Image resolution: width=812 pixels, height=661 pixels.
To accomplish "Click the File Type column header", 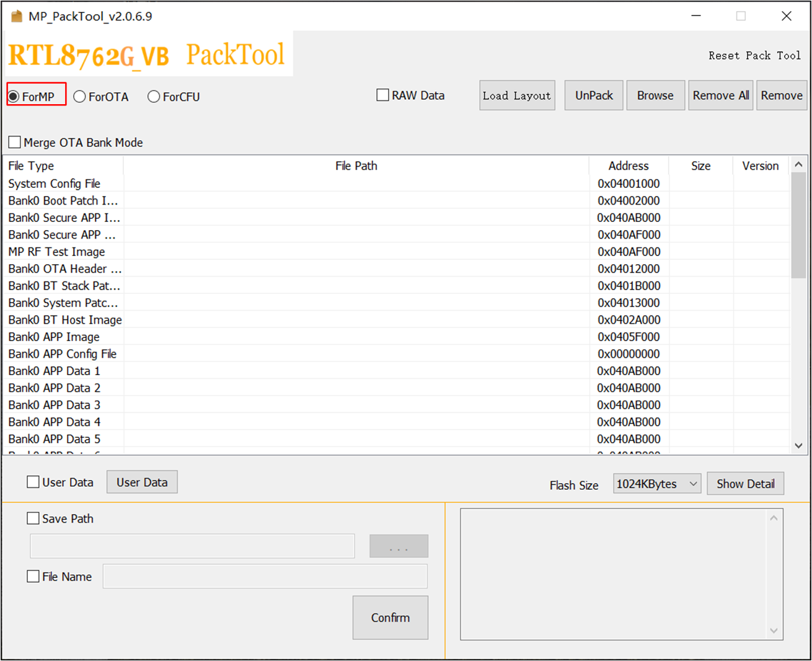I will pyautogui.click(x=31, y=166).
